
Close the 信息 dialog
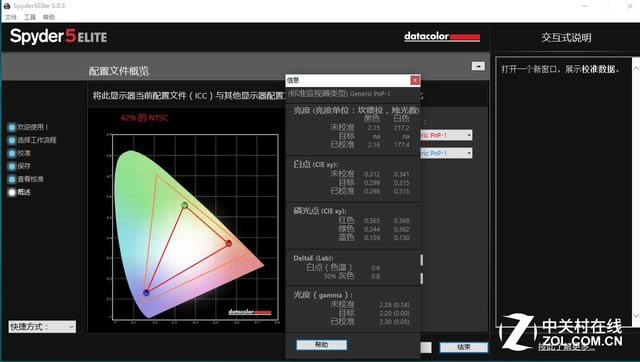[x=415, y=80]
